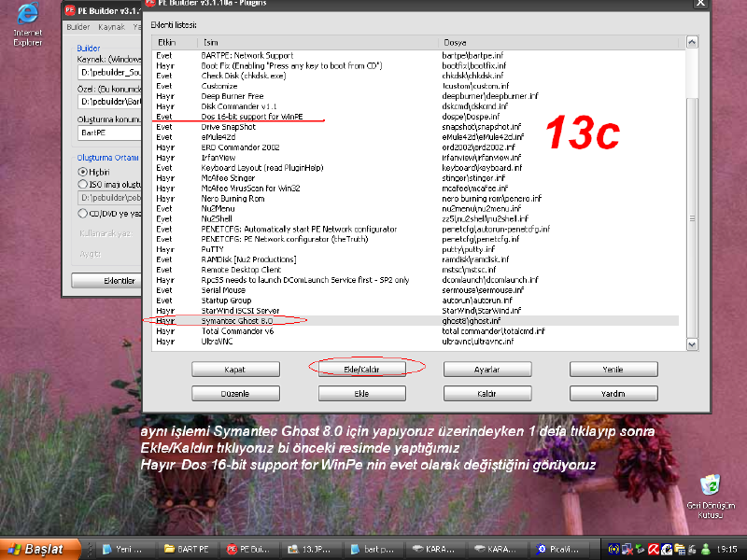Select the 'Check Disk (chkdsk.exe)' plugin row
Viewport: 747px width, 560px height.
coord(416,76)
